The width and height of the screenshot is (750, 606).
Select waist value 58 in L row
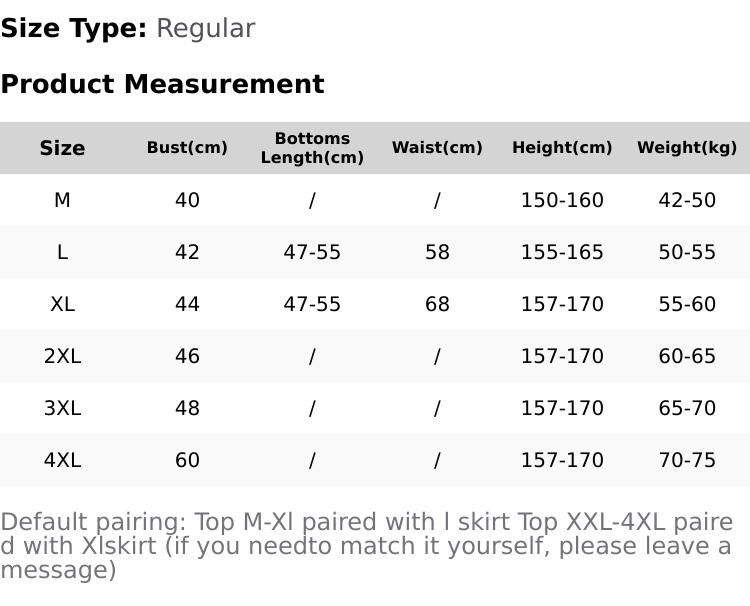click(x=437, y=252)
